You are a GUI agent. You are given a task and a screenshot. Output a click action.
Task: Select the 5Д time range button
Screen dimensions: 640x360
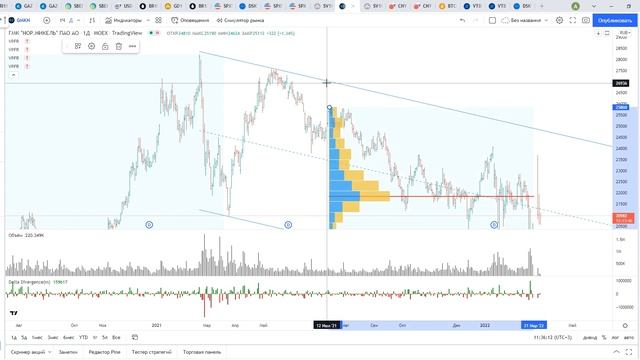(24, 338)
